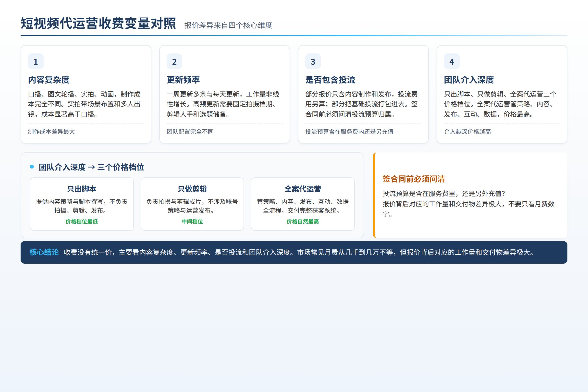Viewport: 588px width, 392px height.
Task: Click the green label 中间档位
Action: (x=192, y=221)
